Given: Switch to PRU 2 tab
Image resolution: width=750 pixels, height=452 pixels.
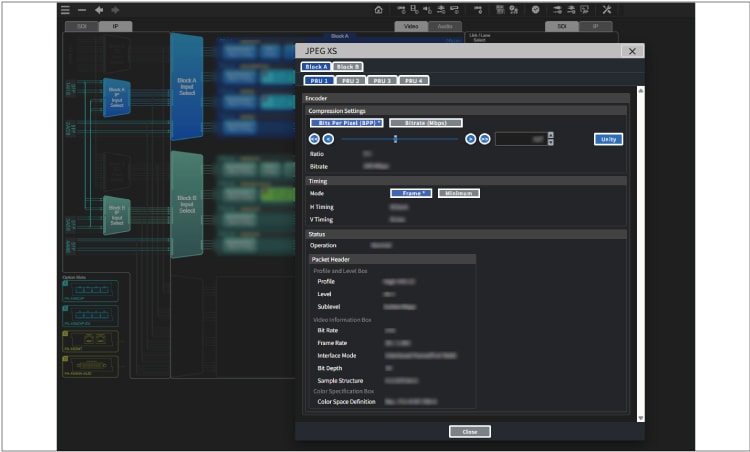Looking at the screenshot, I should tap(350, 80).
